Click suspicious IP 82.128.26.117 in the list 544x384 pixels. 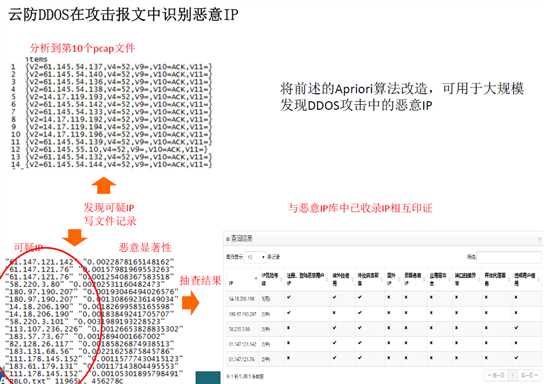(39, 344)
